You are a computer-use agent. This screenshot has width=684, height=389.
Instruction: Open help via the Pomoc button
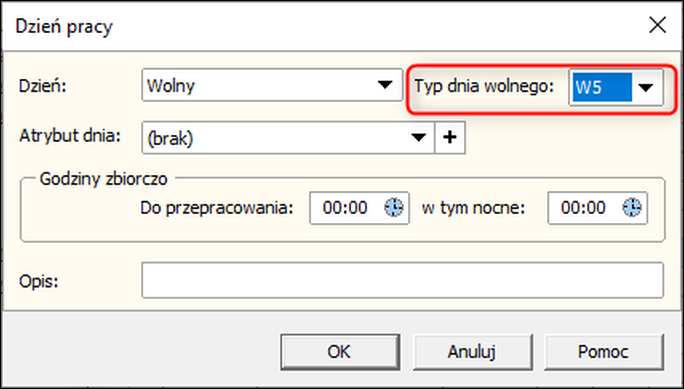pyautogui.click(x=604, y=351)
